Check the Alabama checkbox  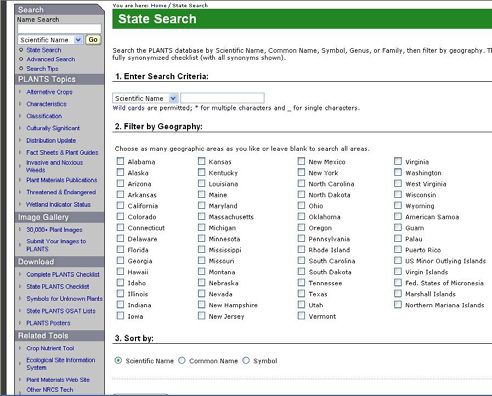coord(120,161)
